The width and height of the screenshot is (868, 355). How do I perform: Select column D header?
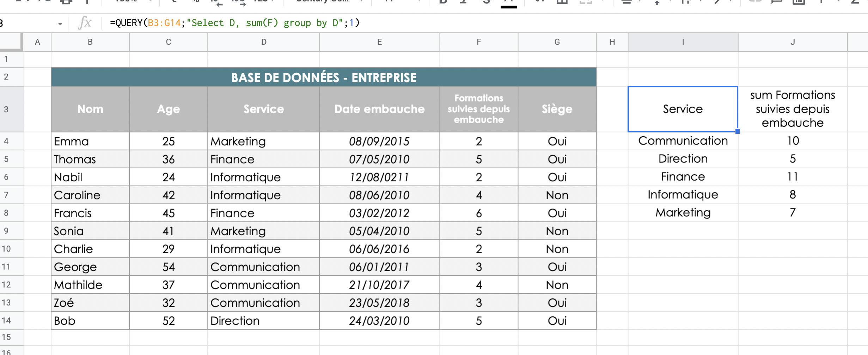(x=264, y=42)
